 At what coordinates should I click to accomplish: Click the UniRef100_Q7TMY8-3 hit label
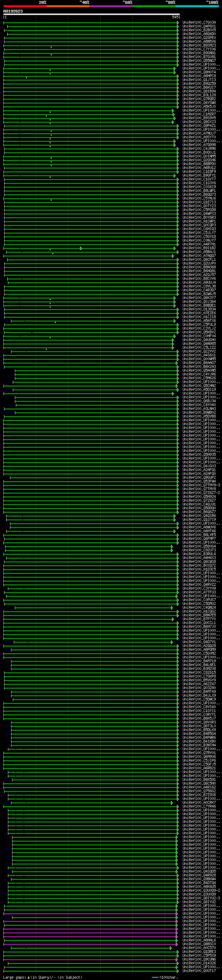click(202, 485)
